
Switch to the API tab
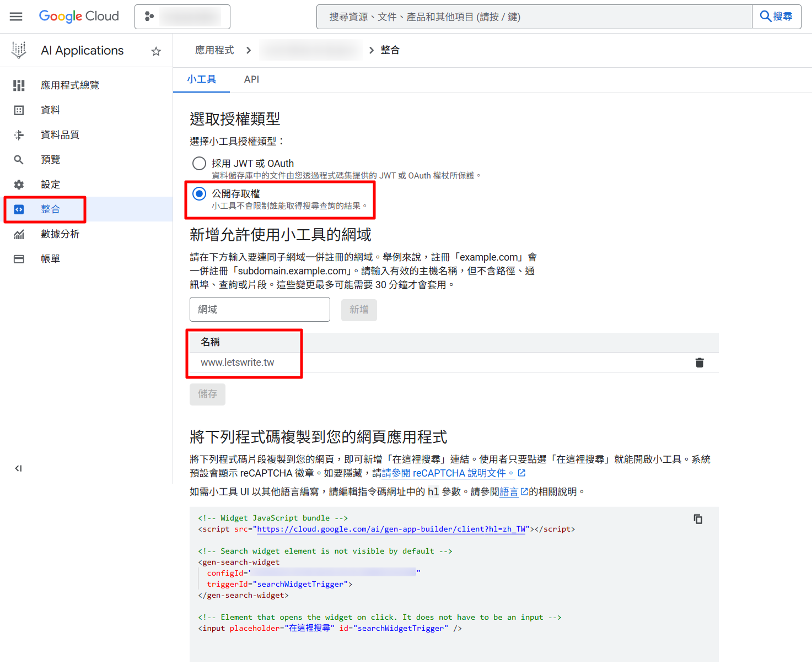coord(251,79)
